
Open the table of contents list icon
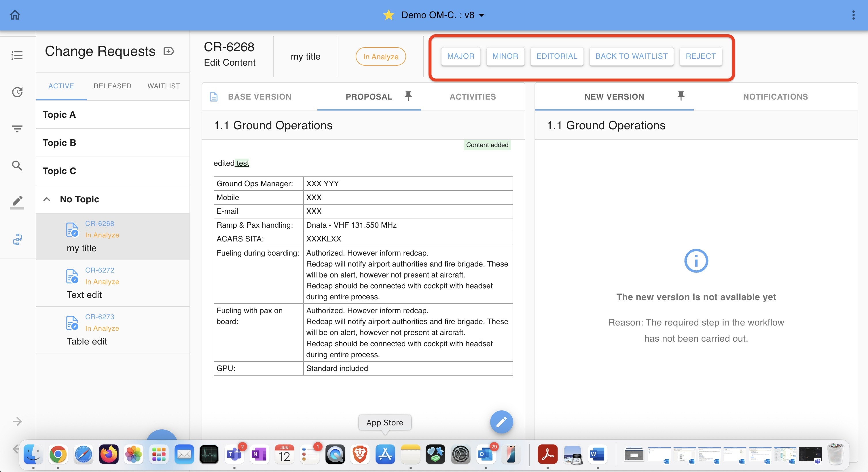[x=17, y=55]
